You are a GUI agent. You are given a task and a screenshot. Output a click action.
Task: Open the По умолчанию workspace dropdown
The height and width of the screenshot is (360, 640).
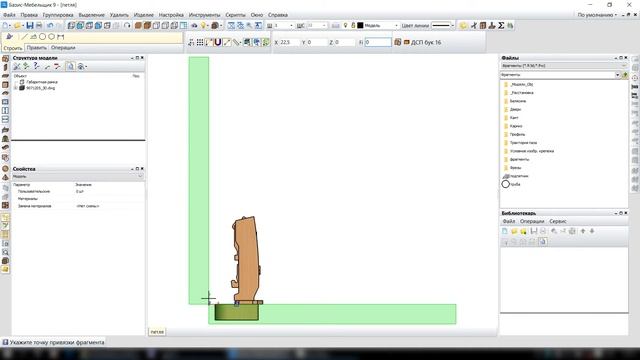pyautogui.click(x=597, y=15)
